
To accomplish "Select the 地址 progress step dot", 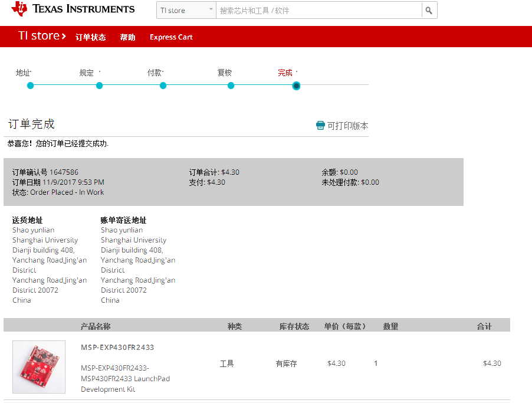I will pos(30,86).
